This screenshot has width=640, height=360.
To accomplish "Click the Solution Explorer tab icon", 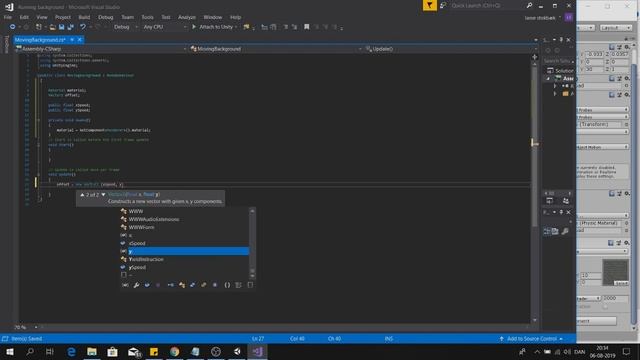I will pos(549,200).
